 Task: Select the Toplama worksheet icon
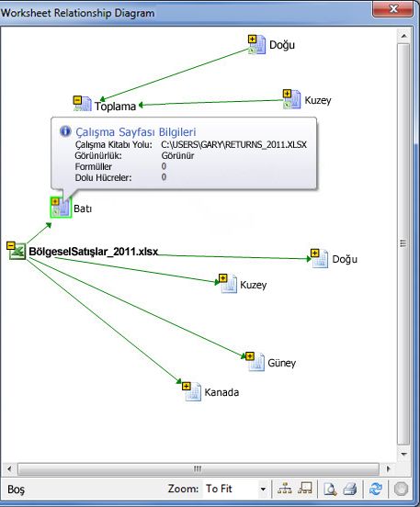84,105
